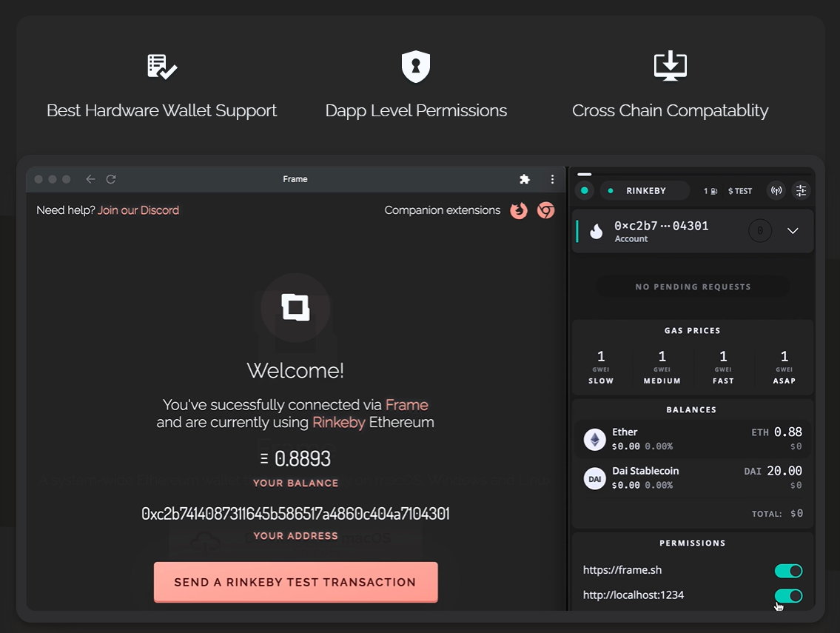Open the browser three-dot menu

[552, 180]
